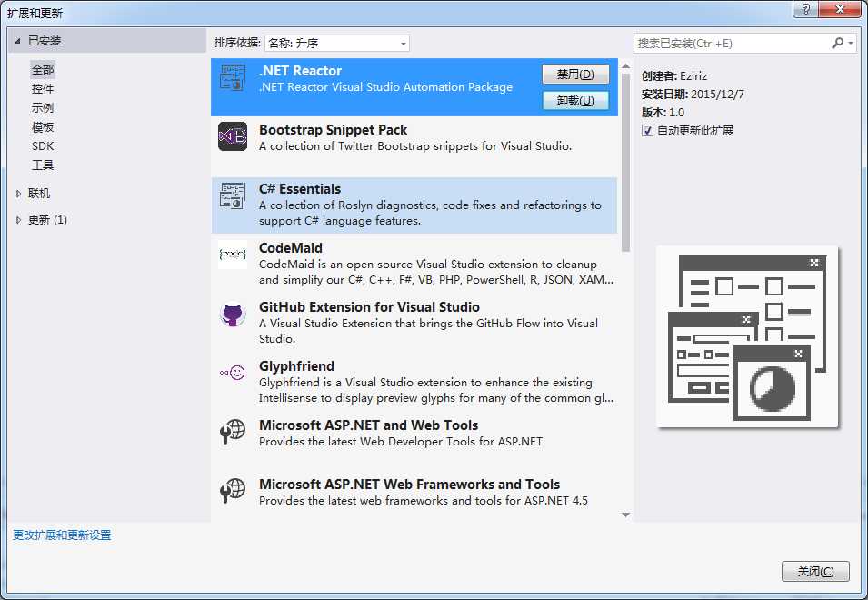Image resolution: width=868 pixels, height=600 pixels.
Task: Click the C# Essentials extension icon
Action: click(x=233, y=195)
